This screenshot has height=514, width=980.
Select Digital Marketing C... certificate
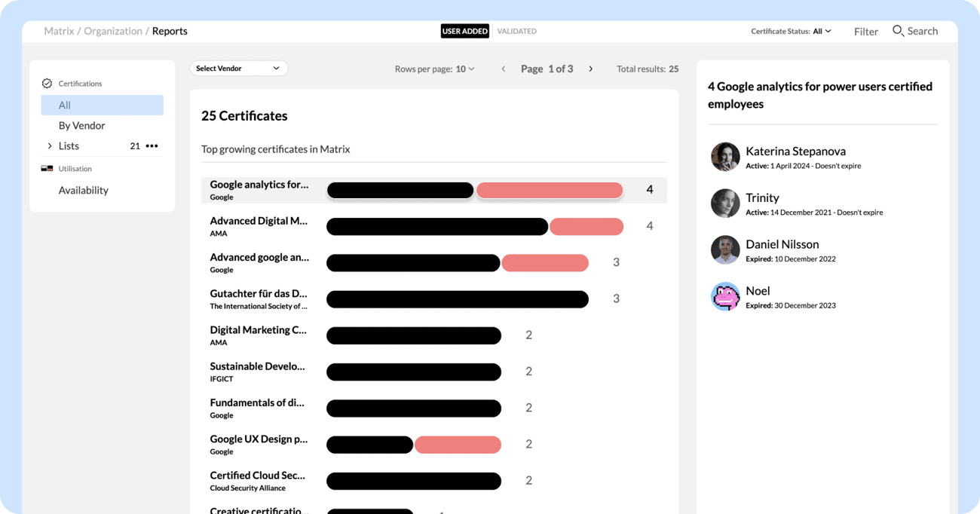[259, 329]
